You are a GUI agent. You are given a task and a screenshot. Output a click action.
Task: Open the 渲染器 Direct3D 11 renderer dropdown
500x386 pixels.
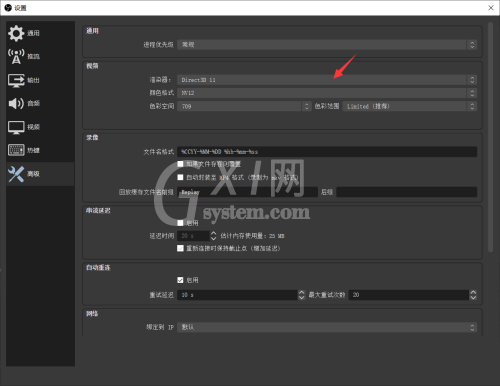coord(327,80)
